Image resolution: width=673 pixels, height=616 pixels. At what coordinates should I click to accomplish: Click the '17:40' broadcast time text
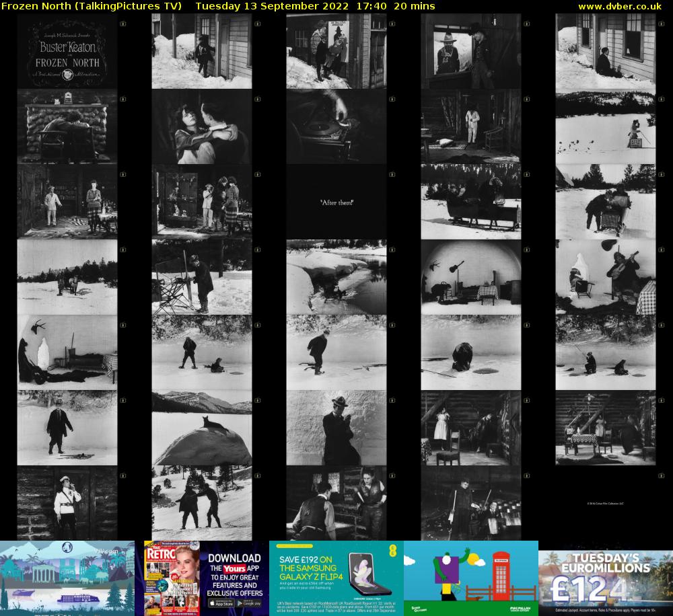(371, 6)
